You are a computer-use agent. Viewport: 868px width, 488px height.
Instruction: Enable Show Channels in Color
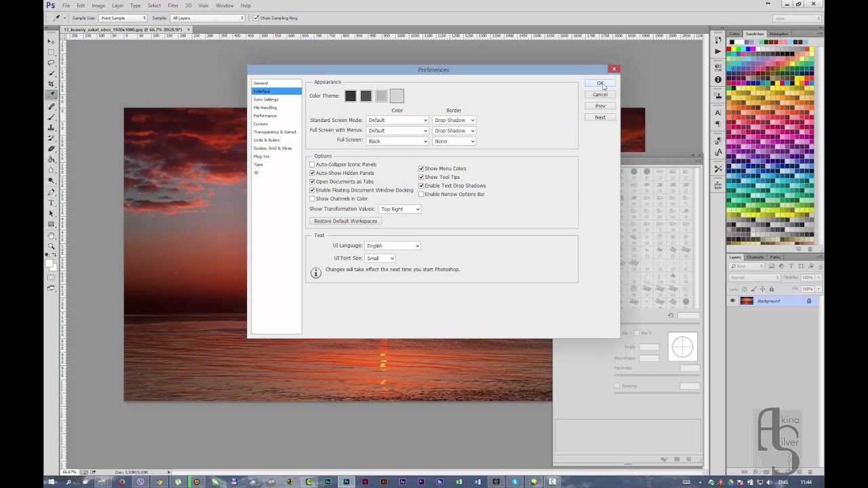(312, 199)
